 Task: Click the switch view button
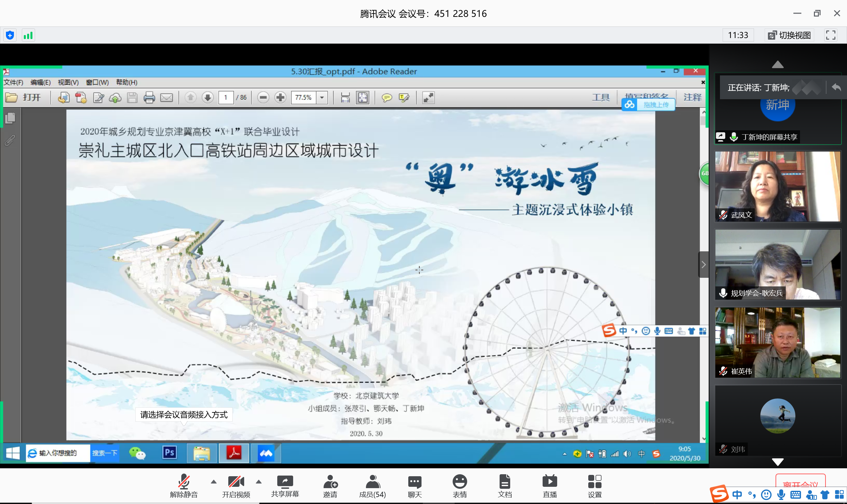pos(789,35)
